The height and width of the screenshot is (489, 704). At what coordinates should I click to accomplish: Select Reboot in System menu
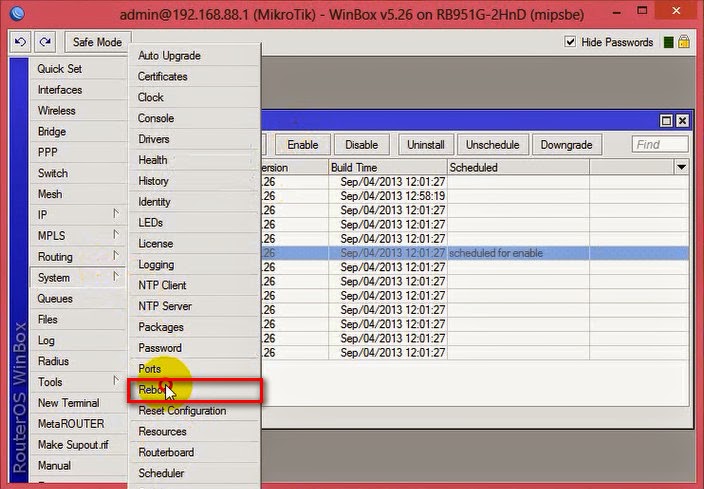[x=194, y=390]
